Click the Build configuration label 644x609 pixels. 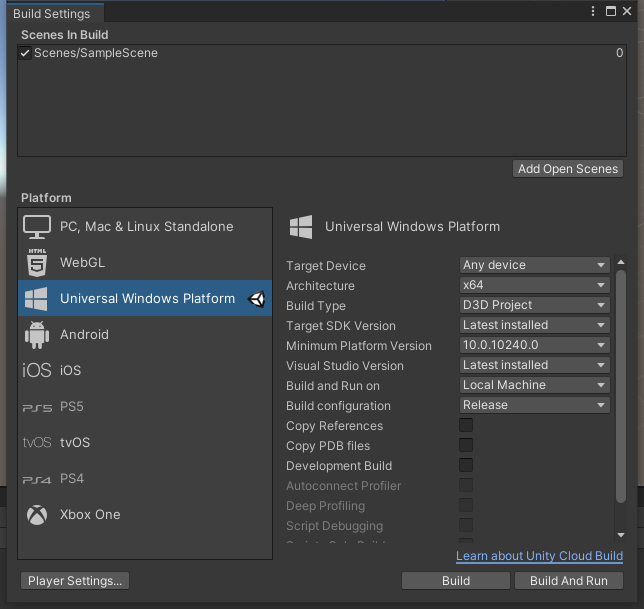338,406
